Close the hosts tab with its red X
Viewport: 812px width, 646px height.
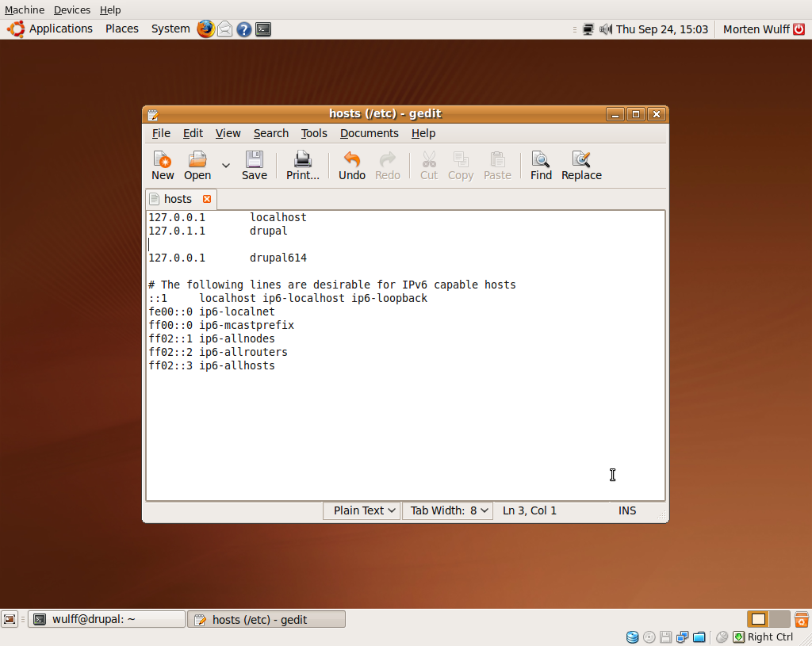[207, 199]
